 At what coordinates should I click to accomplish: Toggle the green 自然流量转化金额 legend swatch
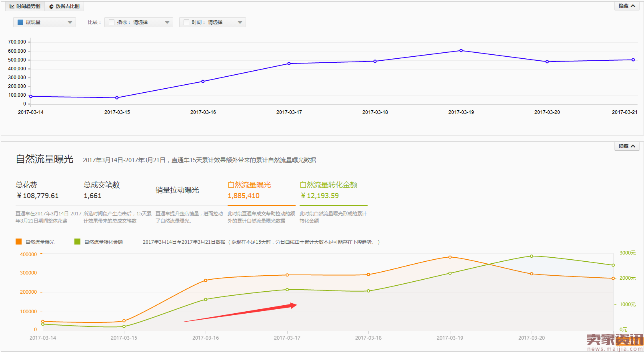pyautogui.click(x=78, y=241)
